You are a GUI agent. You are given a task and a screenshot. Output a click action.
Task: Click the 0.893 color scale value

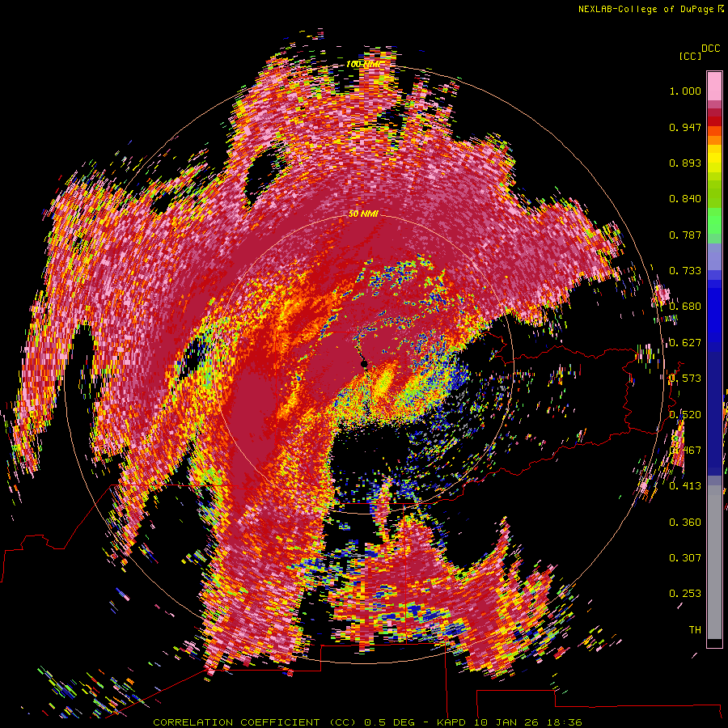[685, 163]
